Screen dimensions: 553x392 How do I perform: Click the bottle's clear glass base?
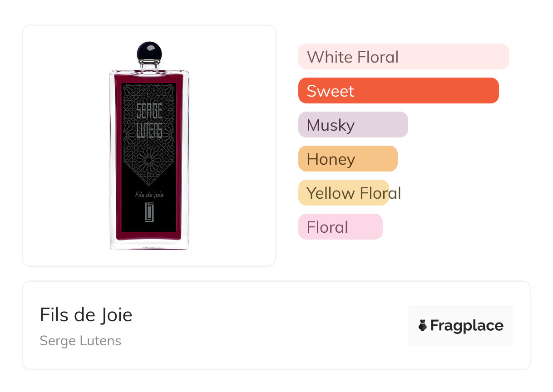pyautogui.click(x=149, y=245)
